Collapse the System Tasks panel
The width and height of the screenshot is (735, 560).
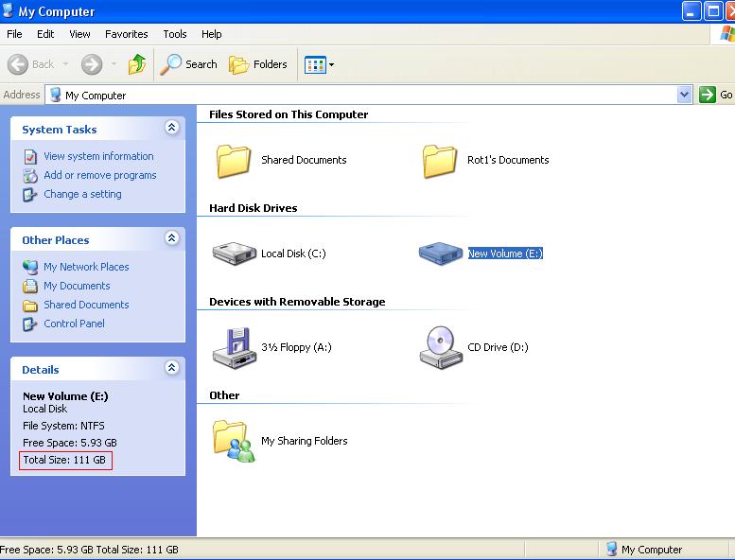pos(171,128)
